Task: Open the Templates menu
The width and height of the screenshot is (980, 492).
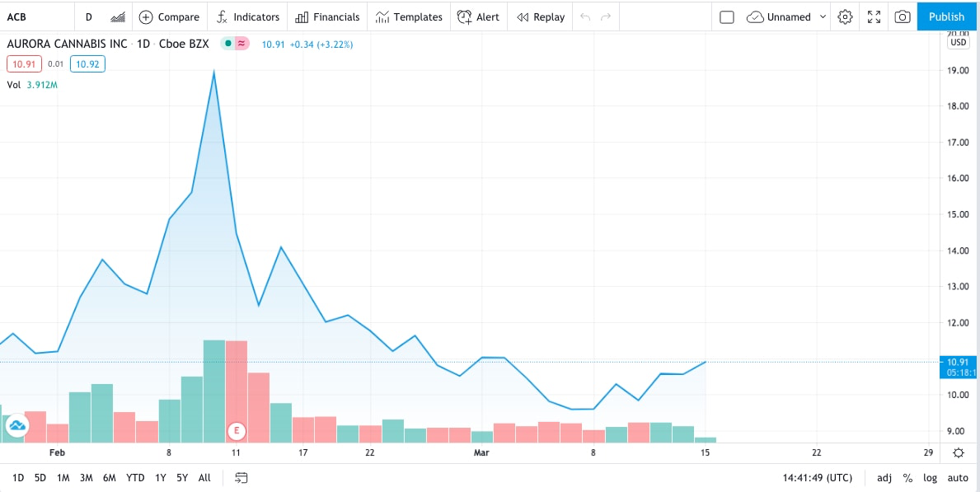Action: 409,16
